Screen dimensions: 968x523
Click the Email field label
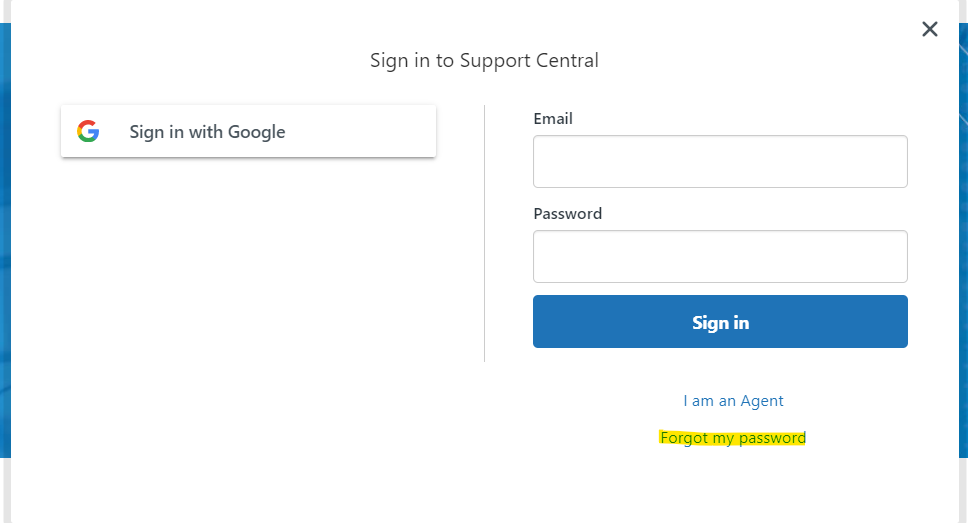[553, 119]
